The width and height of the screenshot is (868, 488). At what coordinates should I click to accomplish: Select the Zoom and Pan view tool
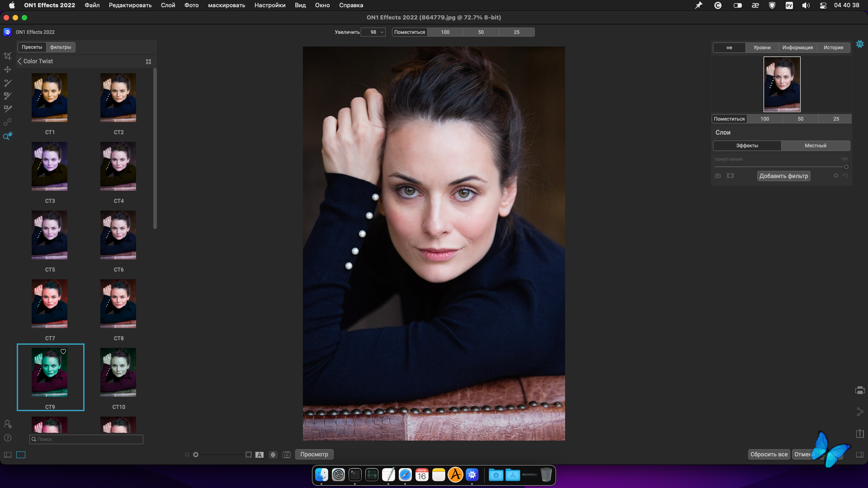(x=7, y=136)
